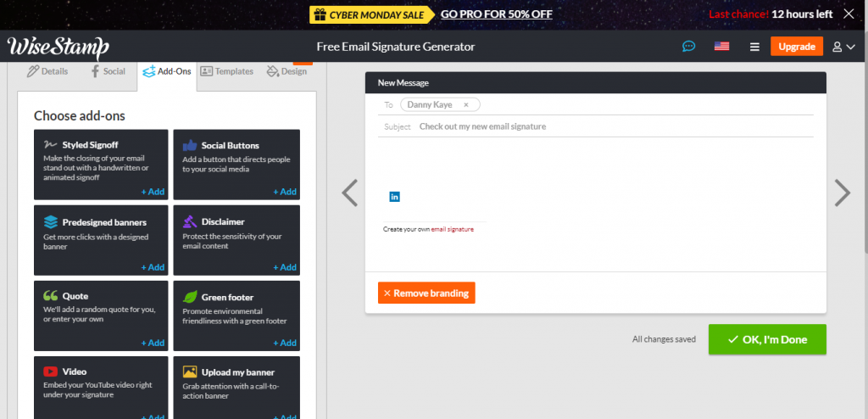Screen dimensions: 868x419
Task: Add the Green footer add-on
Action: (x=285, y=343)
